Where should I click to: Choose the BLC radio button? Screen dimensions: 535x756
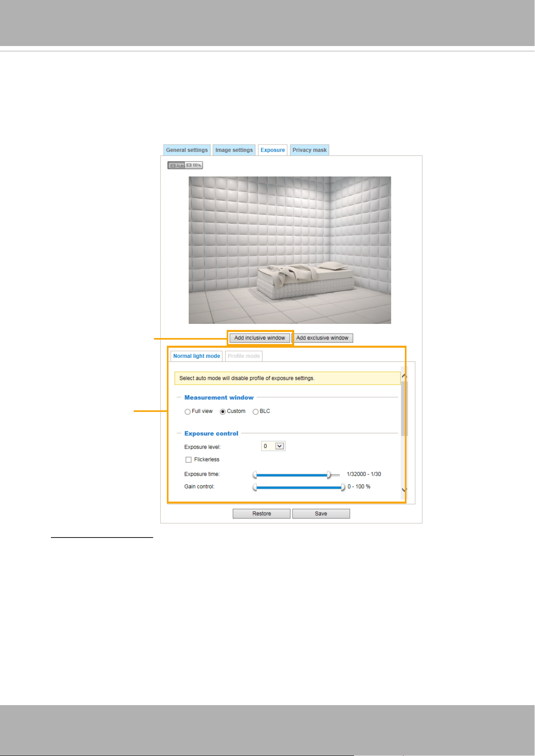(255, 412)
